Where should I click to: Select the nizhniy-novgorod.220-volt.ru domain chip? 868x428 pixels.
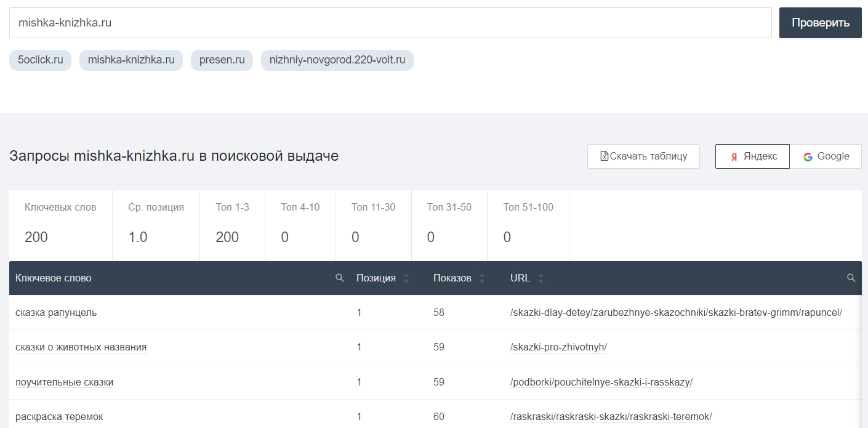coord(337,60)
